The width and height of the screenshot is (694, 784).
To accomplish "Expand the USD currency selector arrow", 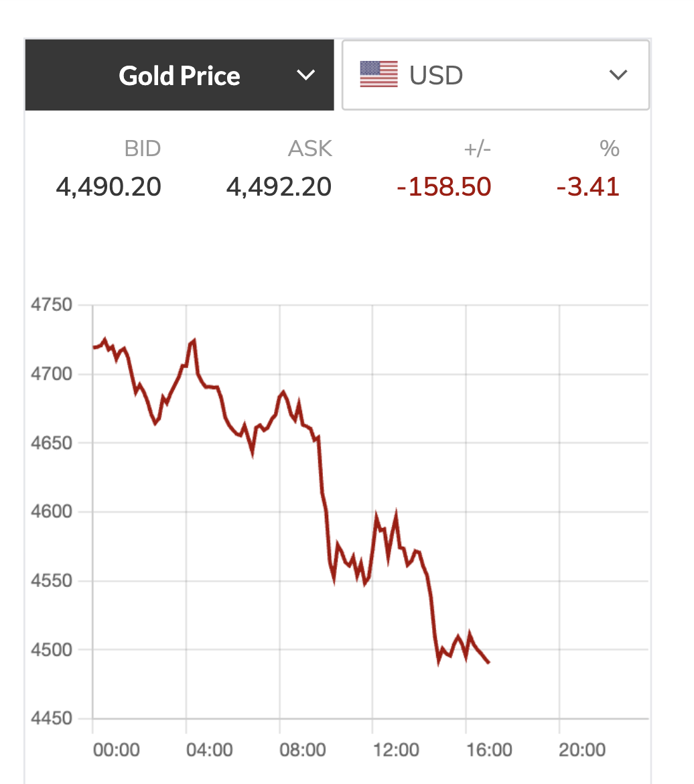I will pos(618,75).
